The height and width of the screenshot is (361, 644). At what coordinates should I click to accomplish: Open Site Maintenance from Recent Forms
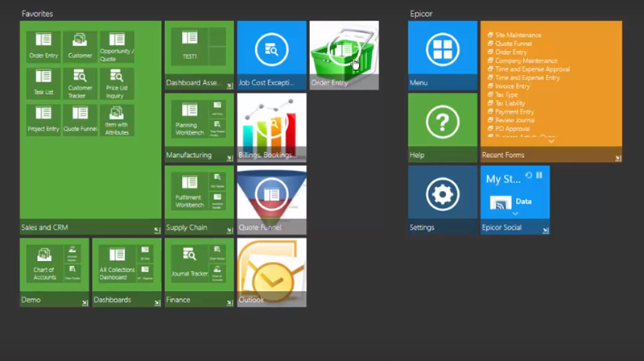click(518, 35)
